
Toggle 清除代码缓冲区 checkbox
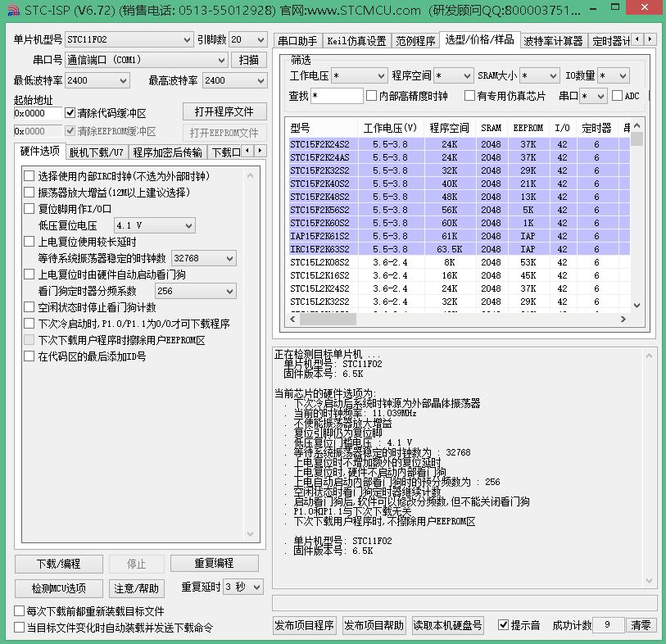(x=70, y=113)
